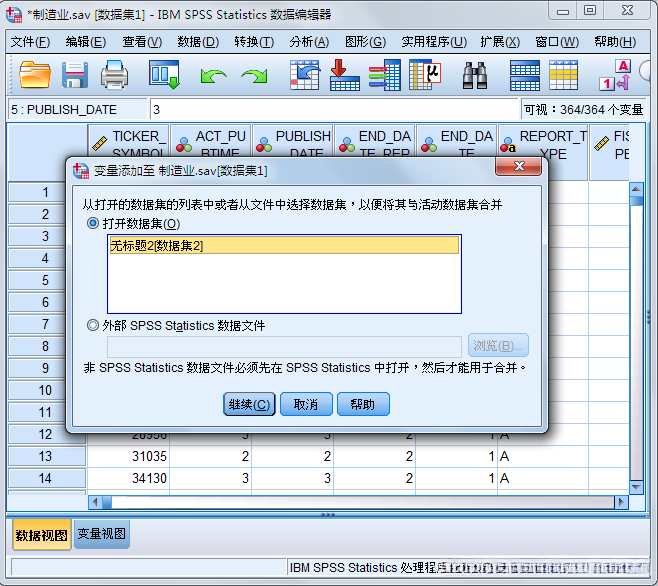Click nominal icon on ACT_PUBTIME header

(x=184, y=144)
